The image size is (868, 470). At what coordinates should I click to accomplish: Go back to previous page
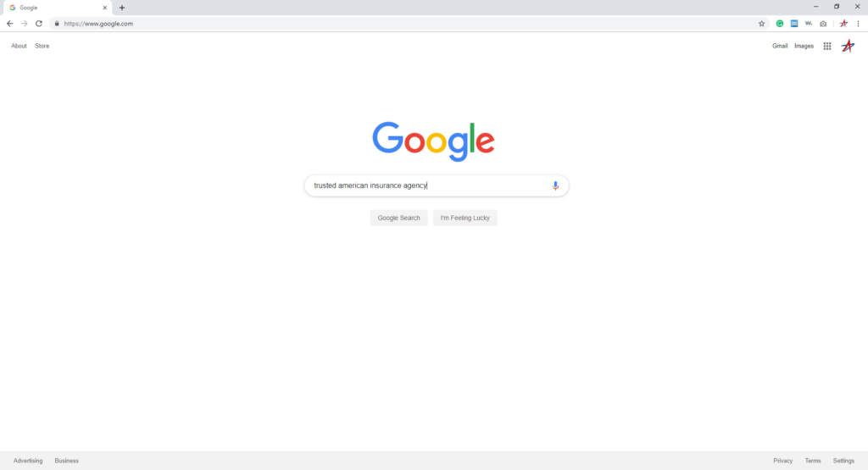[10, 24]
